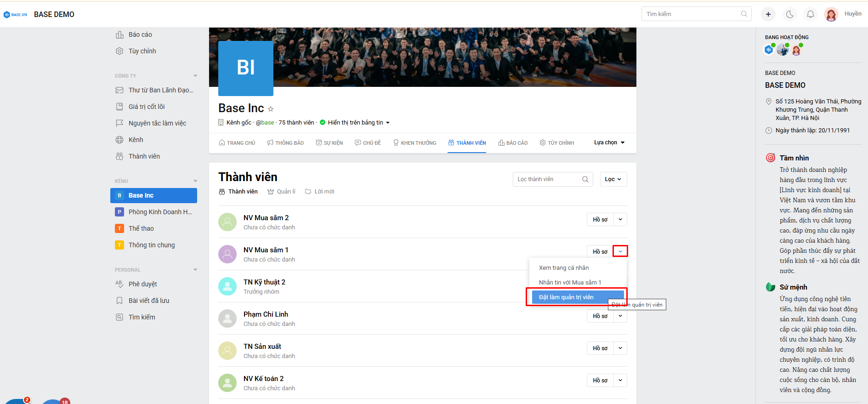Open Hồ sơ for TN Sản xuất

tap(600, 348)
